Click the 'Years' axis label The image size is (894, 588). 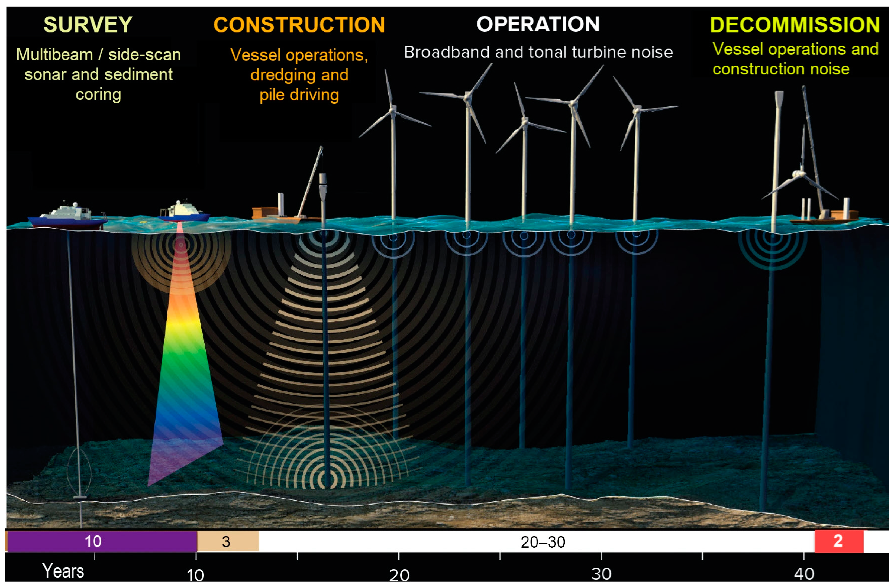(63, 571)
